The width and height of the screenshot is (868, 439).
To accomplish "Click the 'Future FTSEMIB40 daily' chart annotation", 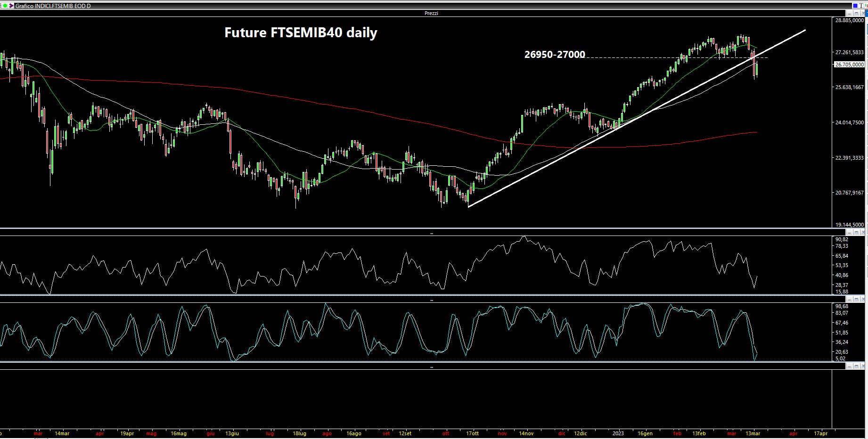I will coord(301,33).
